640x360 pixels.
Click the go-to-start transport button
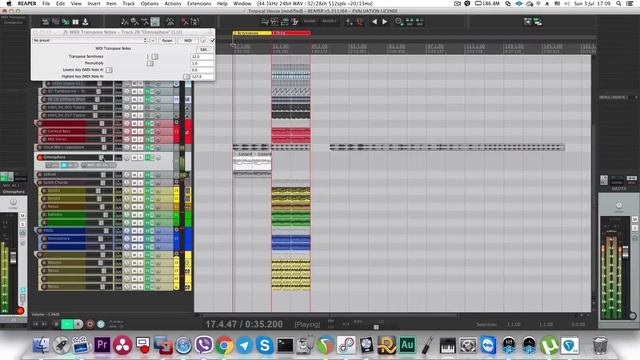pos(36,324)
